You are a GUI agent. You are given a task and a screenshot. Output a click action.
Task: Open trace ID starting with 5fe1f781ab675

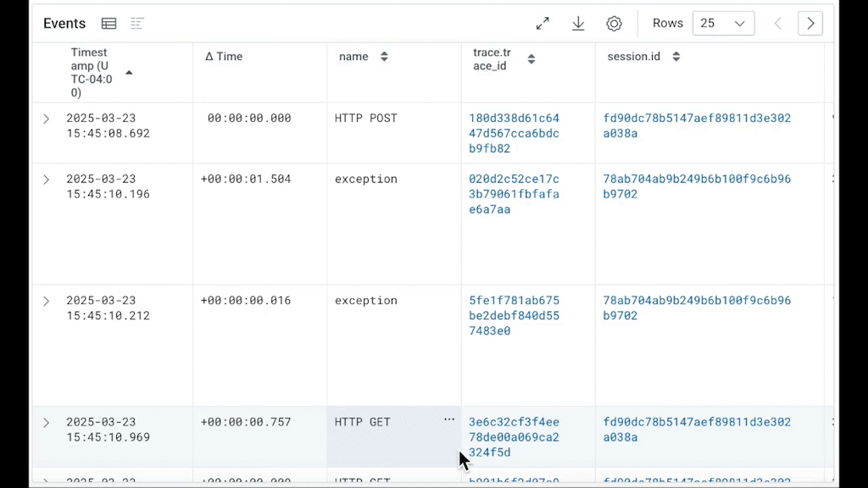pyautogui.click(x=514, y=315)
